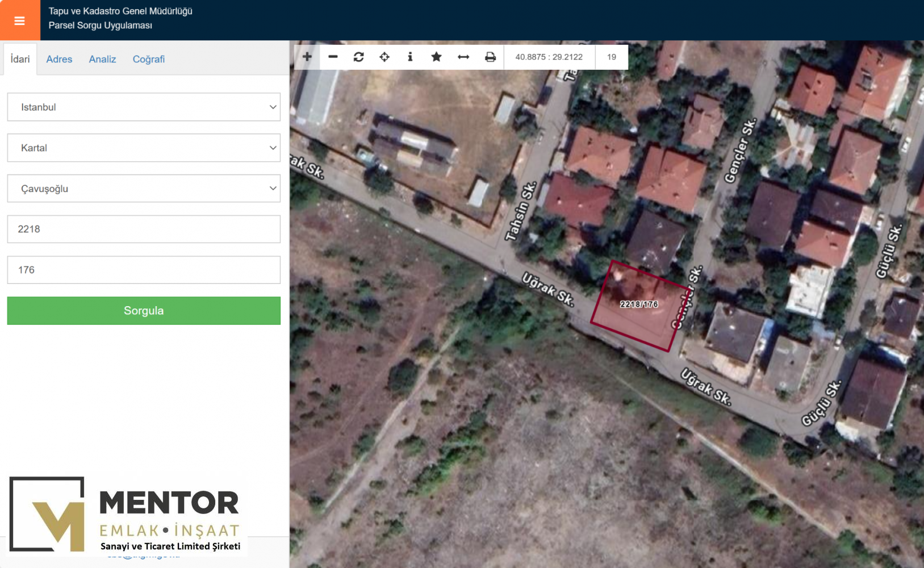Open the hamburger menu
Image resolution: width=924 pixels, height=568 pixels.
click(20, 20)
